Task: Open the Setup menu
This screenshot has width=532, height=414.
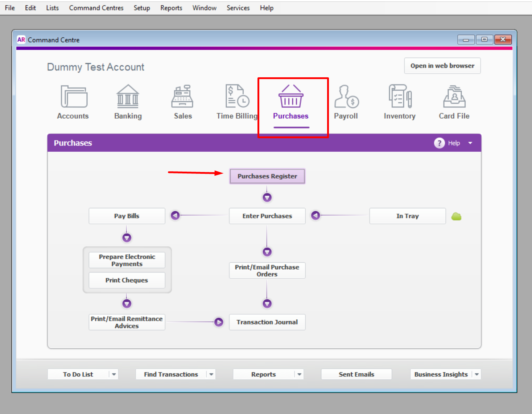Action: pos(142,8)
